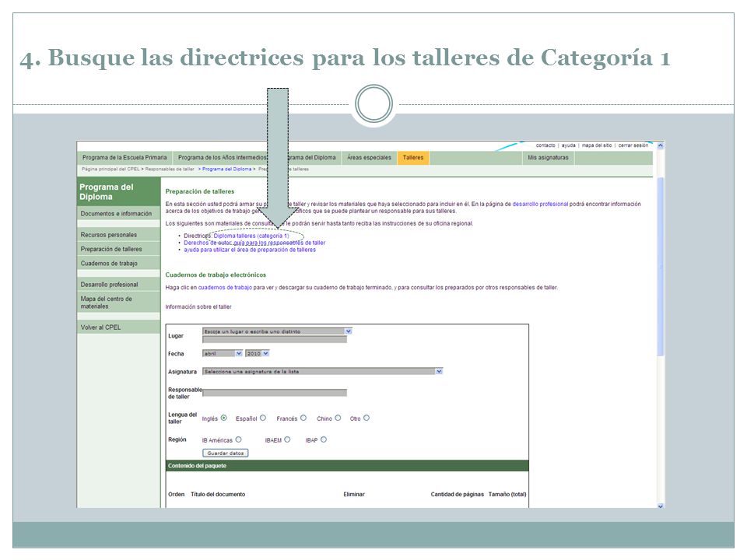Click the contacto link in header

click(x=545, y=145)
